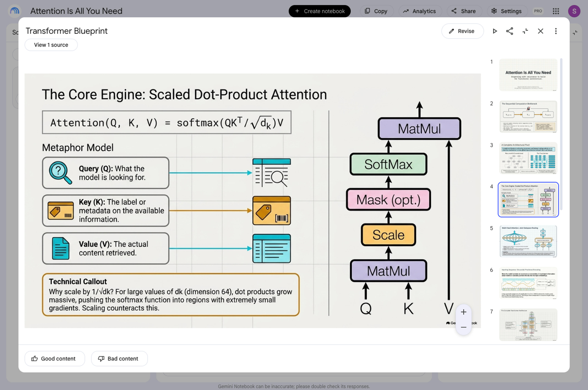The height and width of the screenshot is (390, 588).
Task: Select slide 2 thumbnail Sequential Computation Bottleneck
Action: (x=528, y=117)
